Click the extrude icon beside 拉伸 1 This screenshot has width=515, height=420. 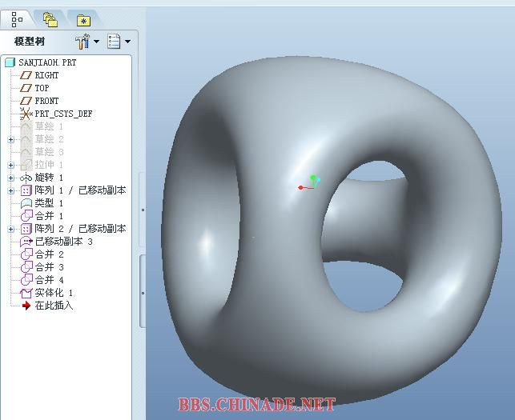[x=26, y=165]
